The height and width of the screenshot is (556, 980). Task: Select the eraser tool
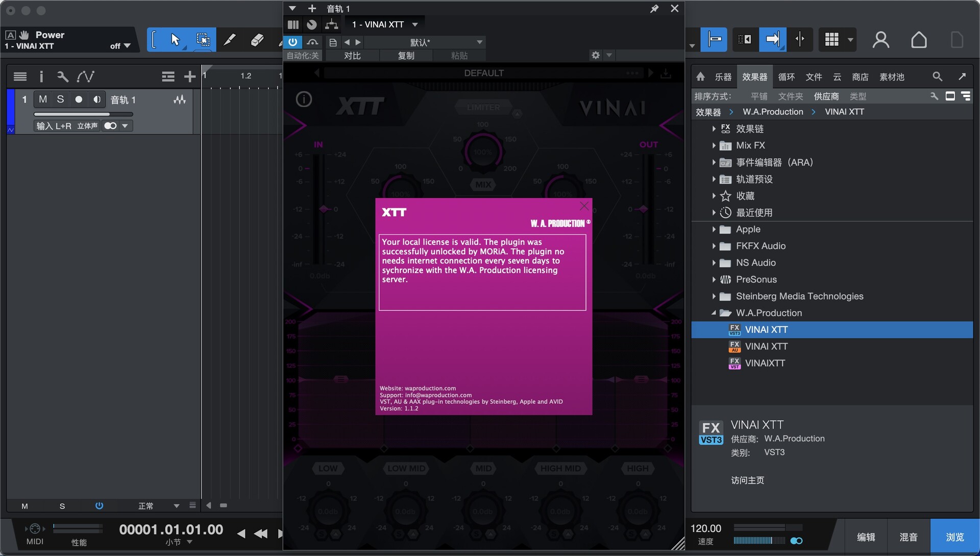click(x=257, y=40)
